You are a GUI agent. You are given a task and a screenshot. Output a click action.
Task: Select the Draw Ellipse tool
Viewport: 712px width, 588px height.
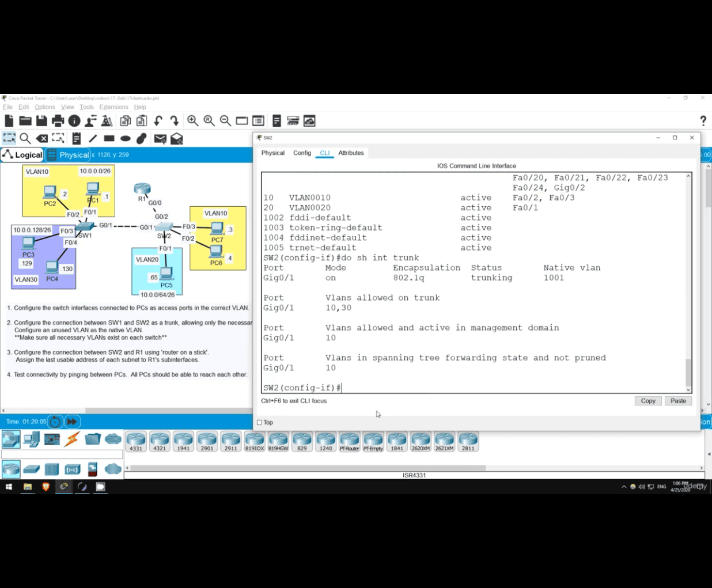tap(126, 138)
